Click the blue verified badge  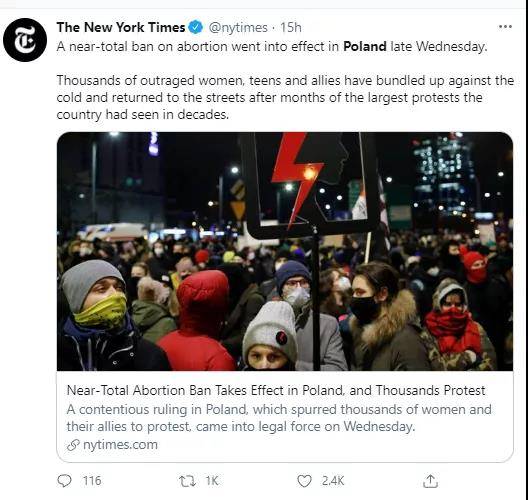[196, 27]
